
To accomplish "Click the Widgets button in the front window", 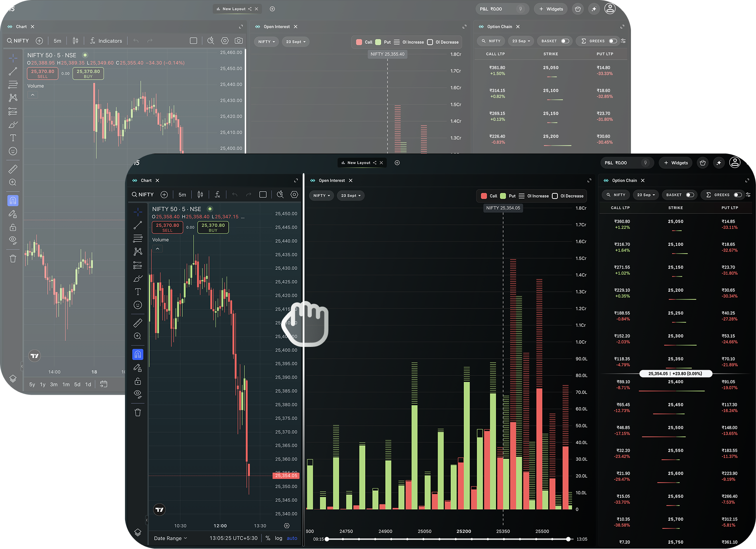I will pos(676,163).
